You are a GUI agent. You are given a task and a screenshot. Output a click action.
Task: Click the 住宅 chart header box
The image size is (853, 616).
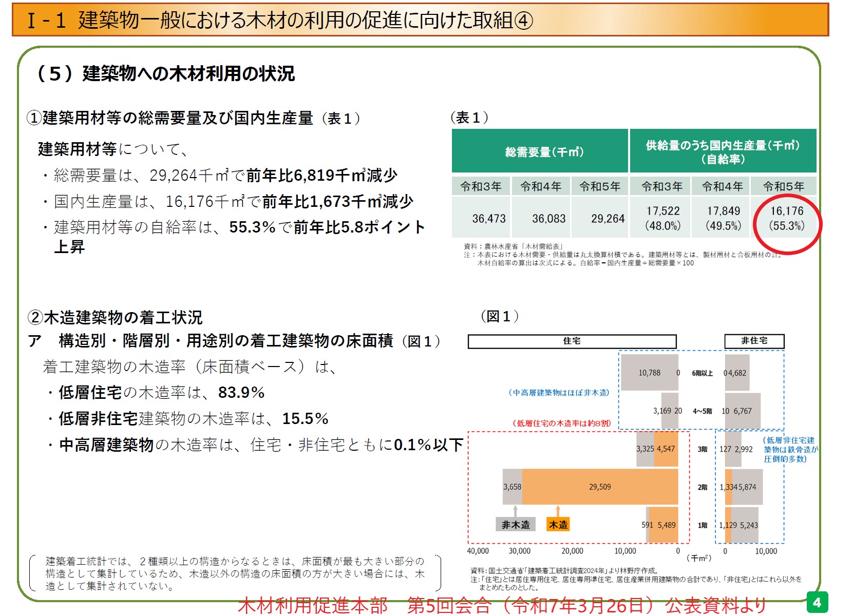click(572, 341)
